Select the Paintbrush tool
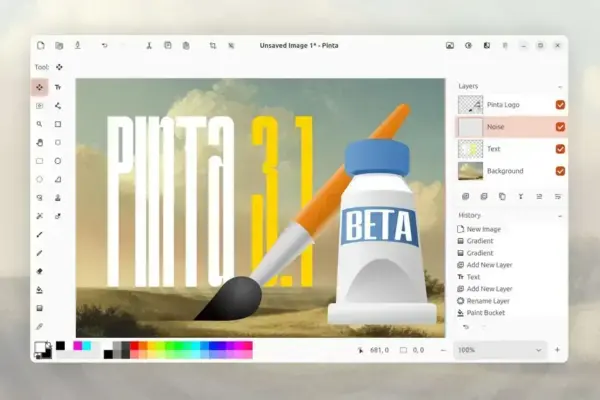This screenshot has height=400, width=600. click(x=39, y=235)
